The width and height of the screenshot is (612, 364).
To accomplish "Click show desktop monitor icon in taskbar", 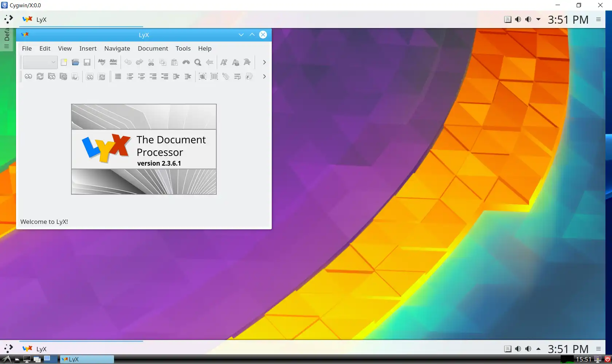I will click(27, 359).
